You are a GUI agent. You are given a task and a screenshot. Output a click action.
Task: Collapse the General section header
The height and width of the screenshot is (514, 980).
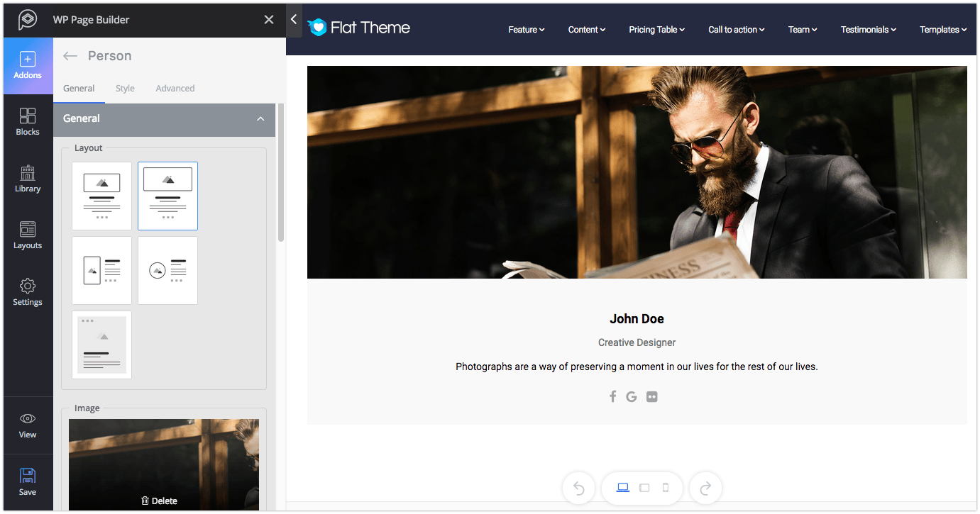[x=164, y=118]
